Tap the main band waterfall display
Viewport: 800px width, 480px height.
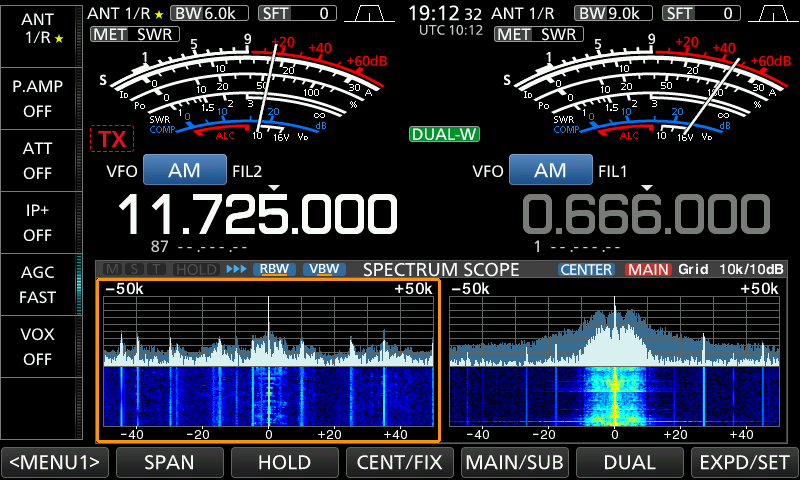click(x=268, y=396)
